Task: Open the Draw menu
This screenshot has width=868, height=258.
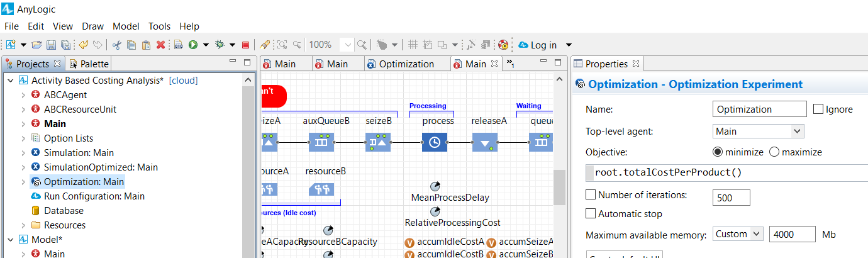Action: 93,26
